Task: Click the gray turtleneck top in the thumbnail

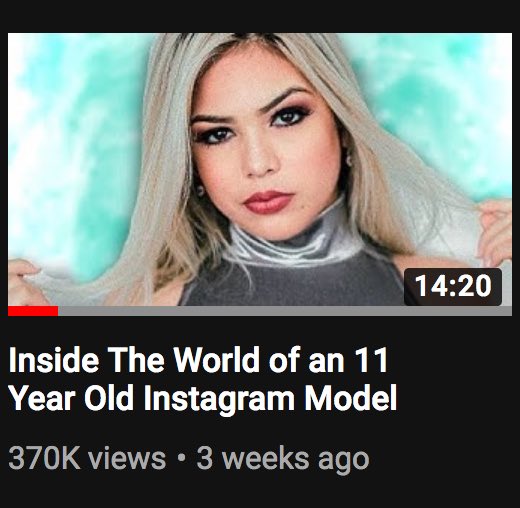Action: tap(293, 267)
